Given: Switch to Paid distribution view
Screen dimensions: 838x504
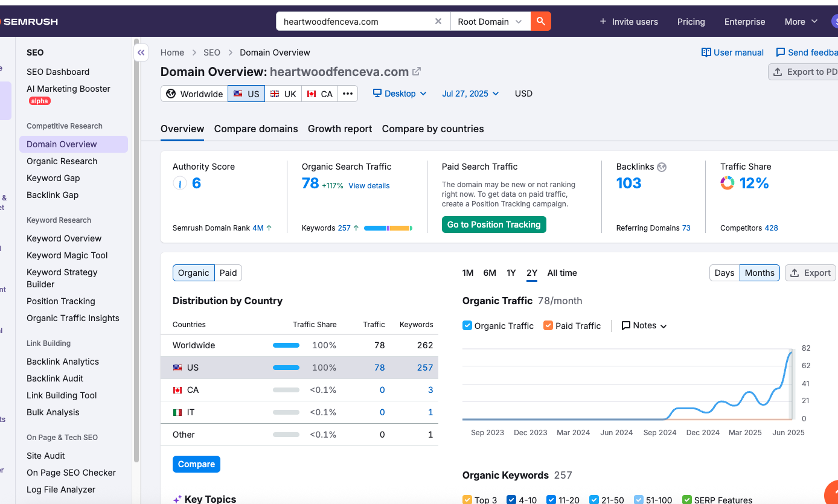Looking at the screenshot, I should (228, 273).
